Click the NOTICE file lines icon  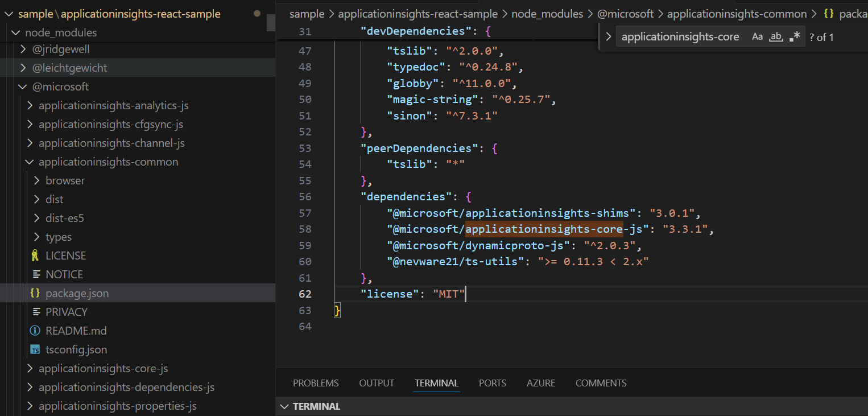36,274
